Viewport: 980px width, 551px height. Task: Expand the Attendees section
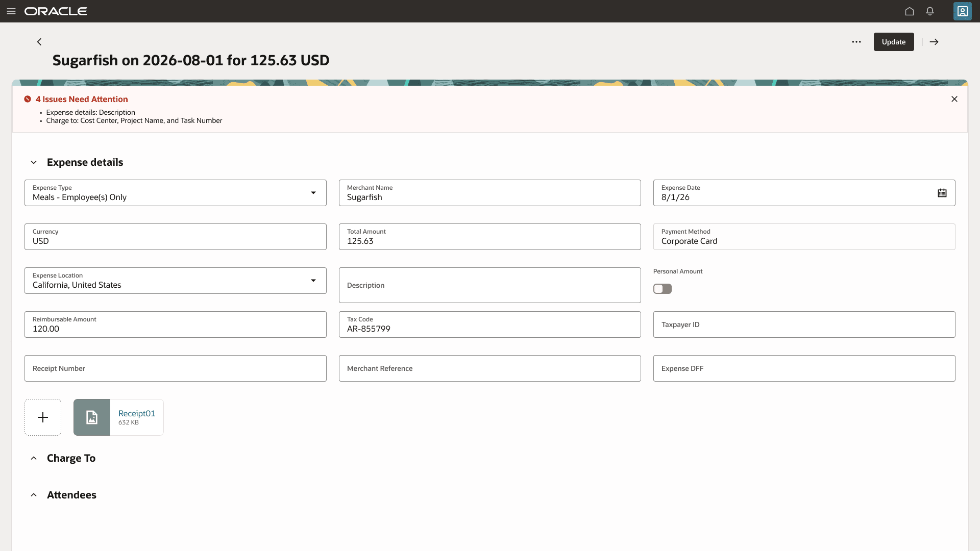(34, 495)
